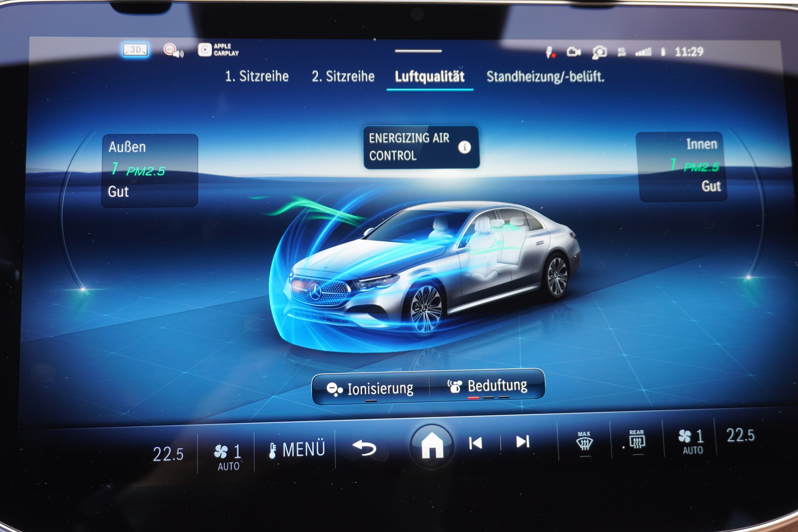Adjust left temperature 22.5
The width and height of the screenshot is (798, 532).
click(x=168, y=454)
